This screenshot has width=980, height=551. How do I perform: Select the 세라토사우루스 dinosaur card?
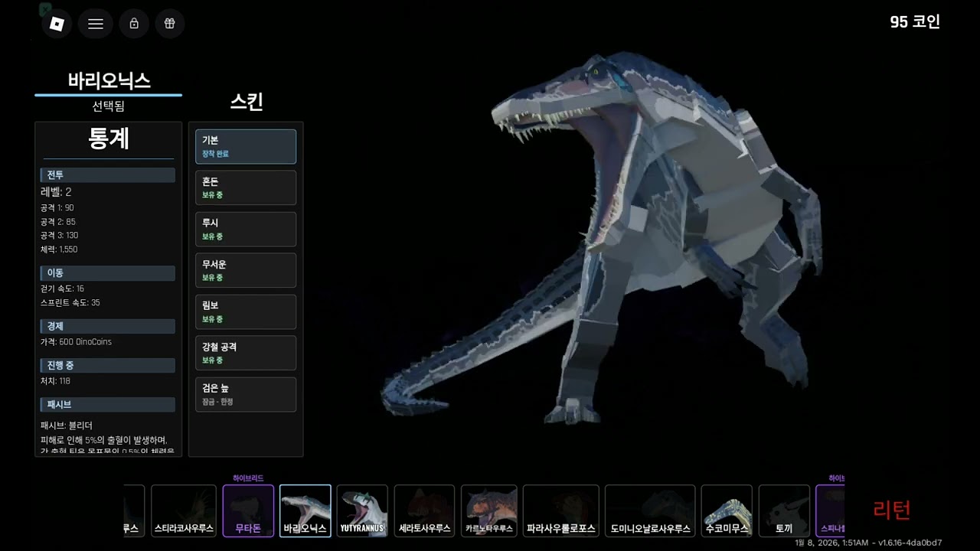pyautogui.click(x=424, y=510)
